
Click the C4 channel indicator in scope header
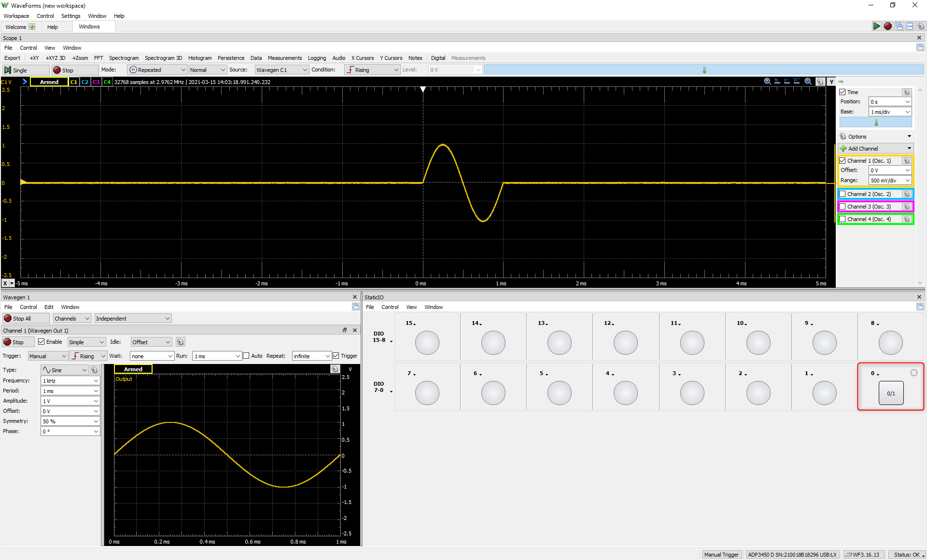(x=107, y=82)
